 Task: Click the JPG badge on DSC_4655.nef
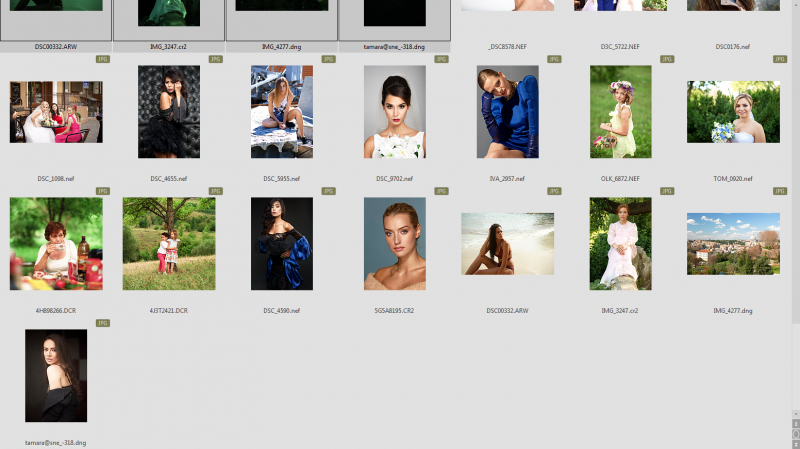click(x=215, y=59)
